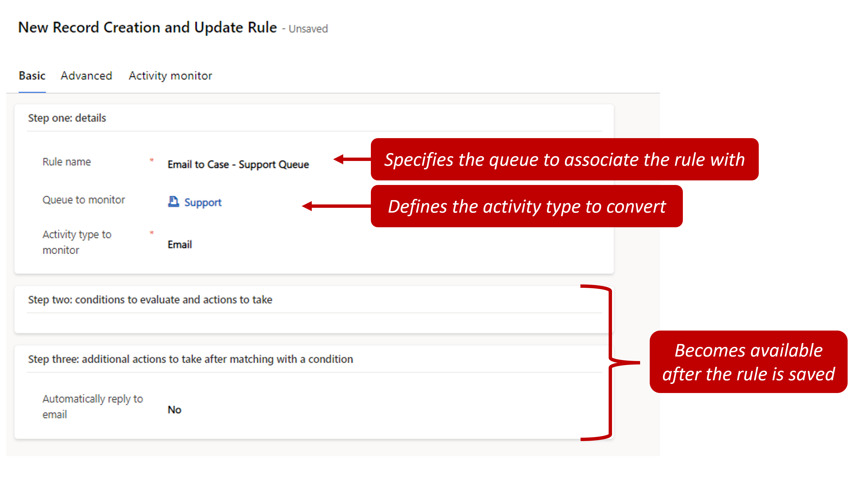
Task: Click the 'Rule name' label
Action: pos(67,162)
